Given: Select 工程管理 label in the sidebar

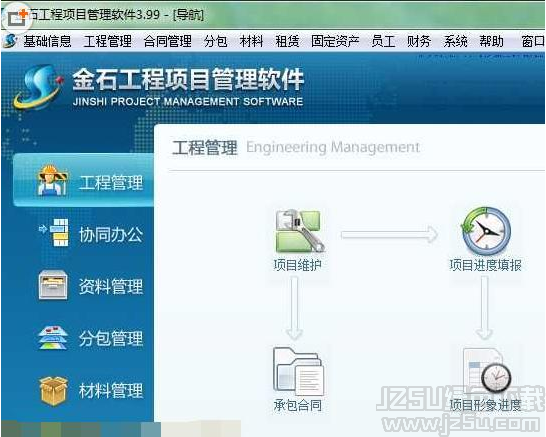Looking at the screenshot, I should (x=111, y=182).
